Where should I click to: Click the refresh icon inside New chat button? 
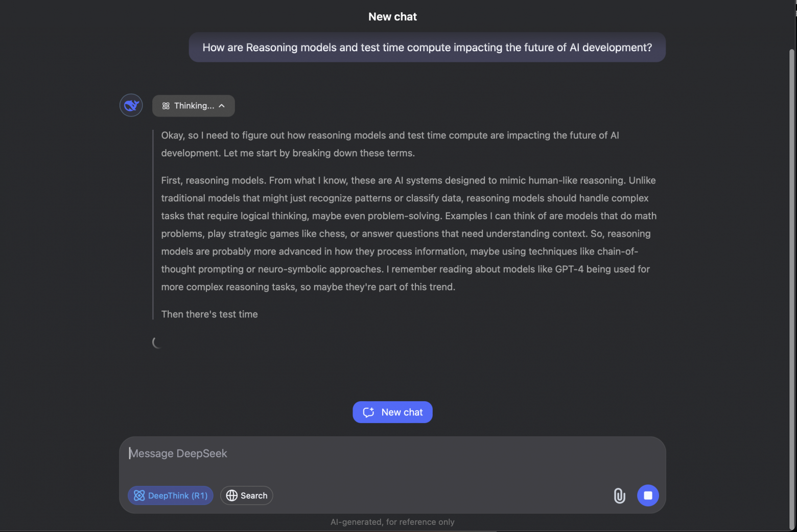368,412
